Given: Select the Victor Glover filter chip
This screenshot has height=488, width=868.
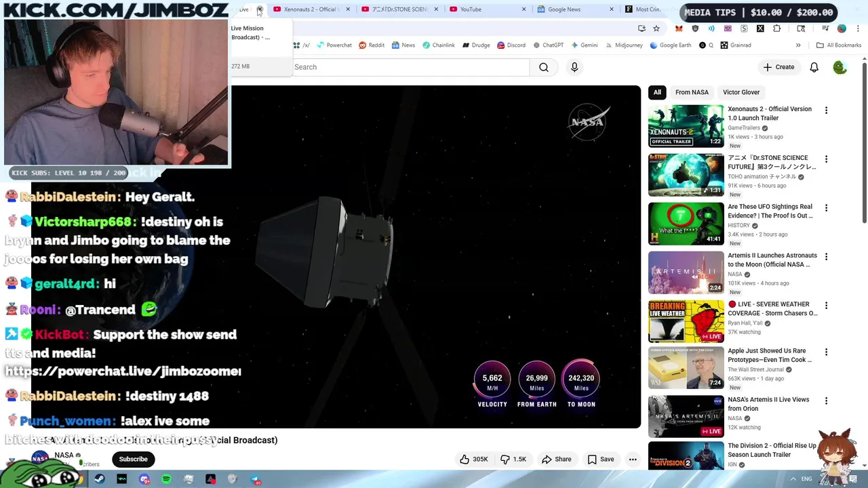Looking at the screenshot, I should point(741,92).
